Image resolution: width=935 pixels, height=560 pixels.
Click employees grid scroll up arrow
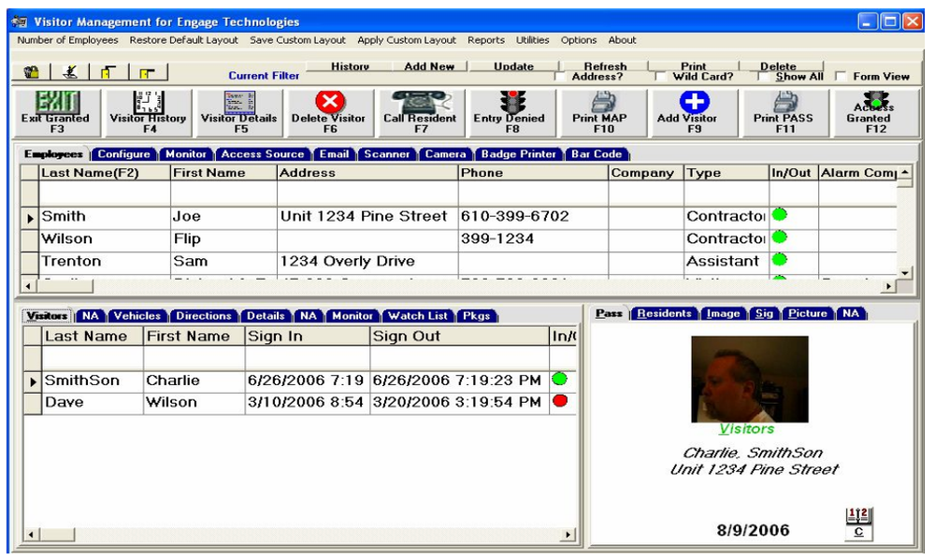[905, 172]
